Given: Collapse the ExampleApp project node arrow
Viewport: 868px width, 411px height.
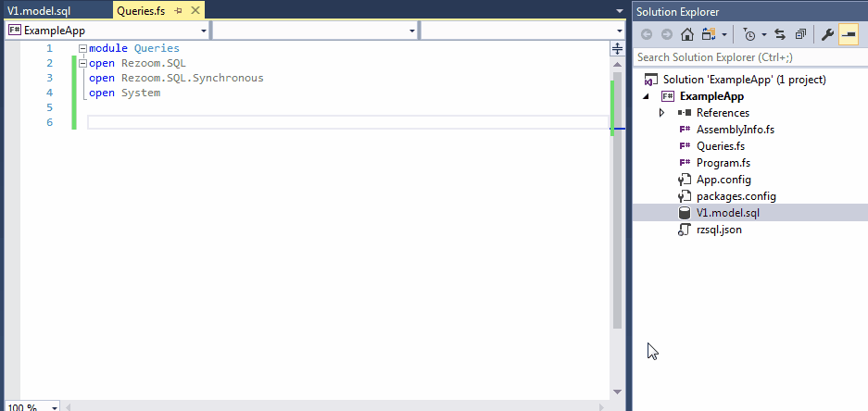Looking at the screenshot, I should tap(646, 96).
